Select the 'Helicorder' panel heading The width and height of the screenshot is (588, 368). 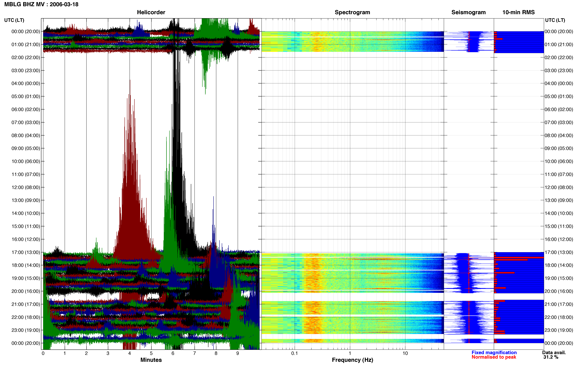point(151,12)
